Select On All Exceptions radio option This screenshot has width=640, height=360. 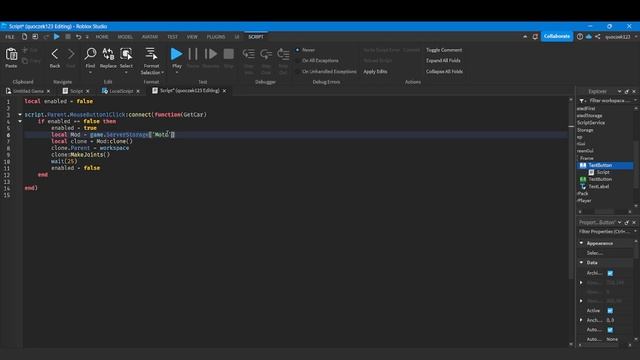(298, 60)
